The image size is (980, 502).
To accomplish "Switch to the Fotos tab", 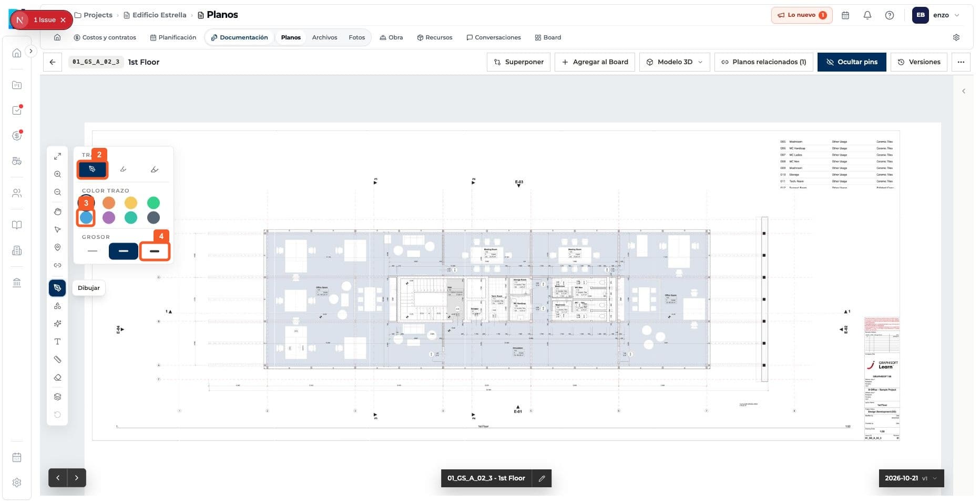I will (x=356, y=37).
